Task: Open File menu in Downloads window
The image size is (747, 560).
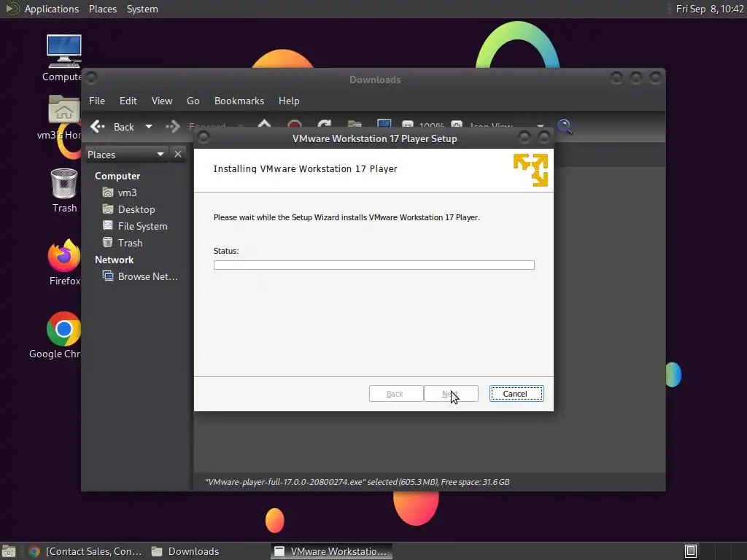Action: (97, 101)
